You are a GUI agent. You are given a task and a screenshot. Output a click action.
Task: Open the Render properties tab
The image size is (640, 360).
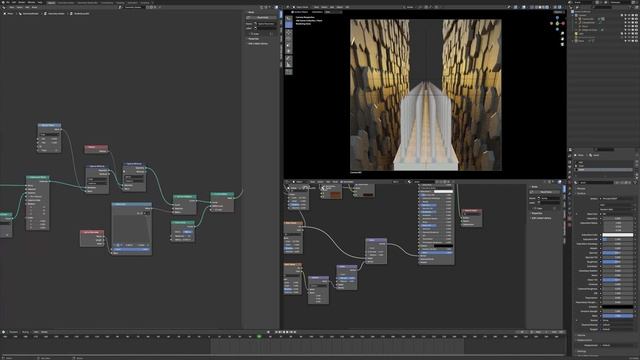[x=570, y=162]
